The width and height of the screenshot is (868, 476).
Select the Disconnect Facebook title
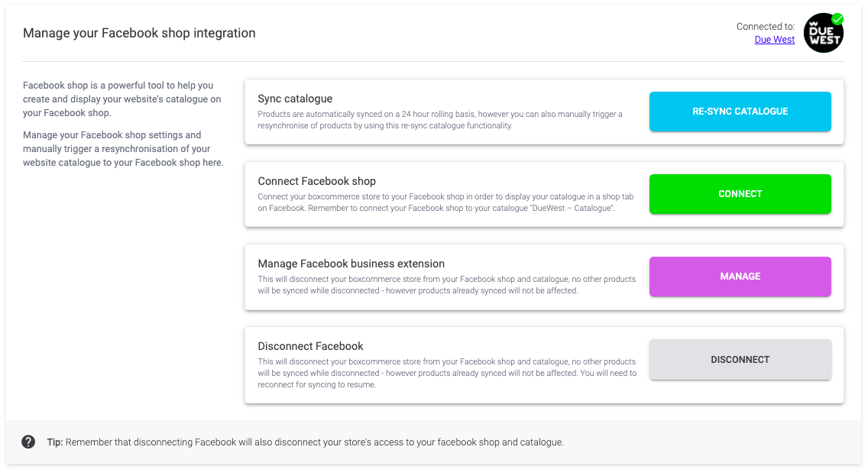coord(310,345)
